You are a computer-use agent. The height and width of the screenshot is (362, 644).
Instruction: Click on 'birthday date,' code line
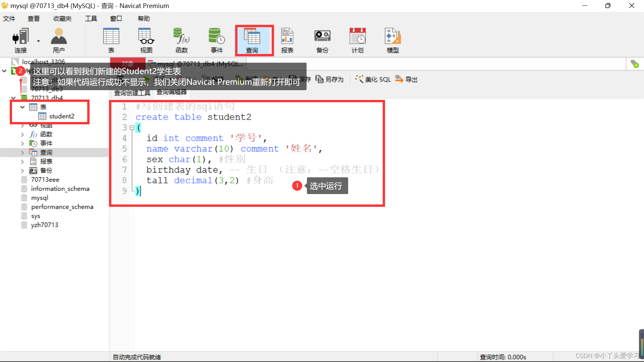coord(184,170)
